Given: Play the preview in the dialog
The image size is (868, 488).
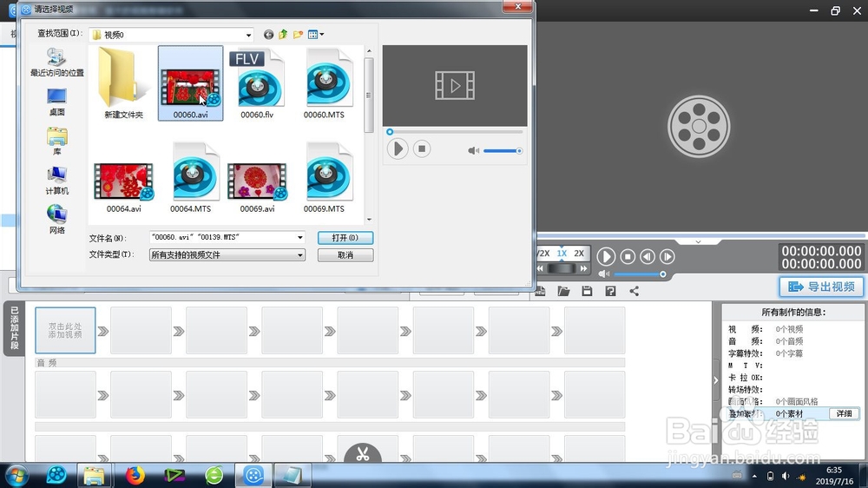Looking at the screenshot, I should pos(398,149).
